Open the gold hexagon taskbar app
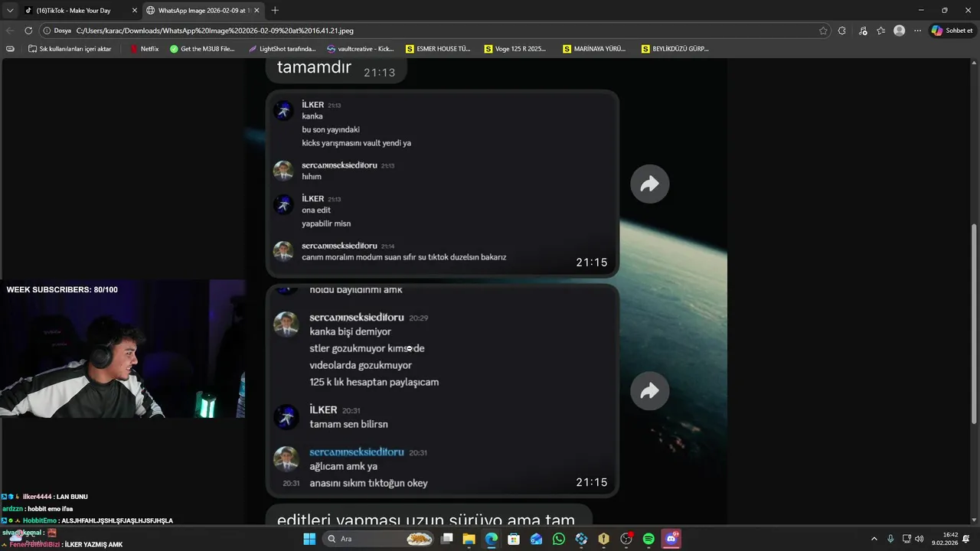980x551 pixels. pos(603,539)
